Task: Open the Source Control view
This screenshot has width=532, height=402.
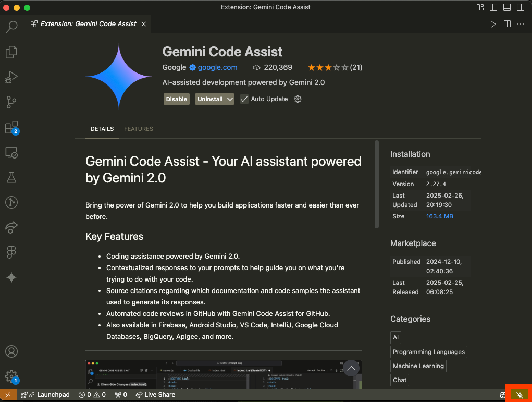Action: tap(11, 102)
